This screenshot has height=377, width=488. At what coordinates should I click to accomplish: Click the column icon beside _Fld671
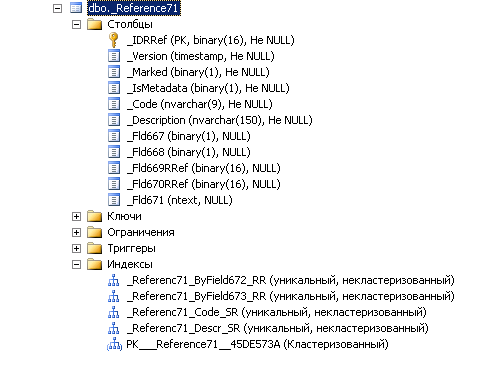[x=114, y=200]
